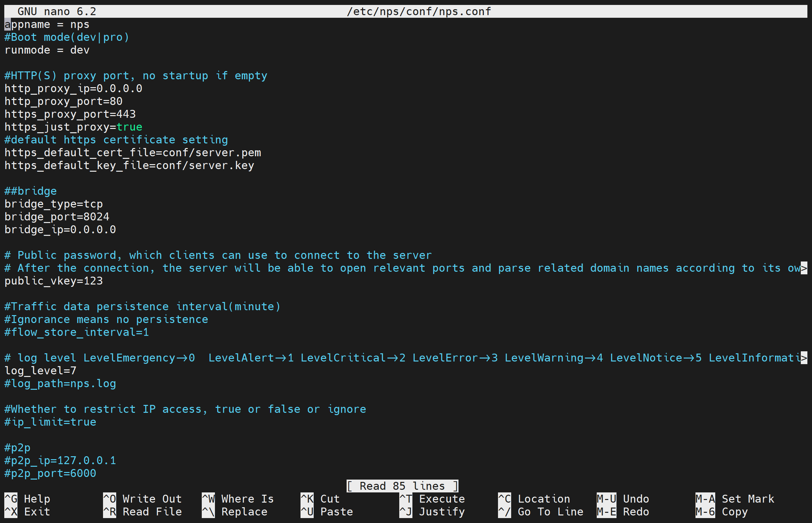Place cursor on 'appname = nps' line

47,24
